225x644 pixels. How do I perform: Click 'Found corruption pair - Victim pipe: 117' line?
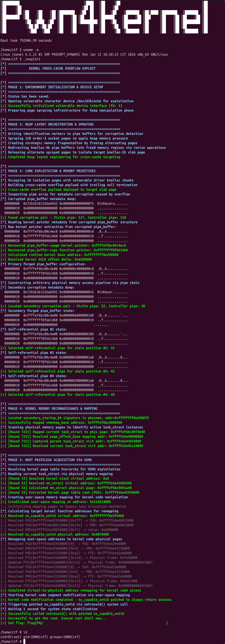coord(67,217)
